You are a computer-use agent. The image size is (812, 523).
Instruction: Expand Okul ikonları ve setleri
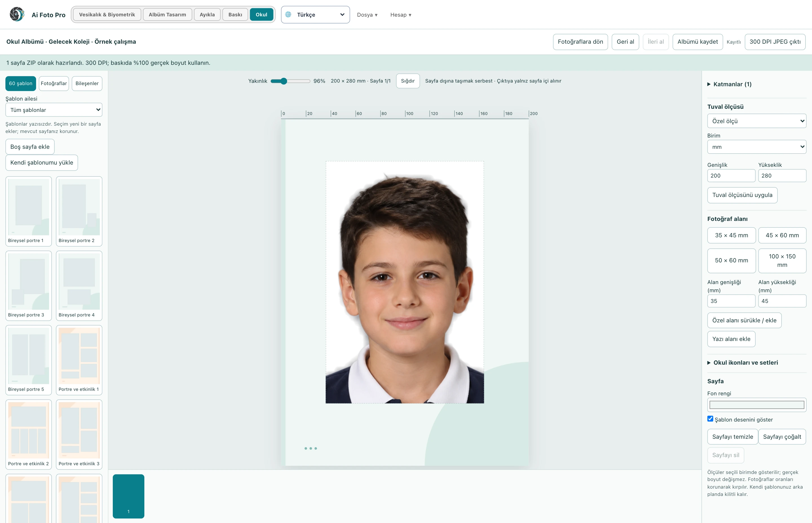coord(743,363)
